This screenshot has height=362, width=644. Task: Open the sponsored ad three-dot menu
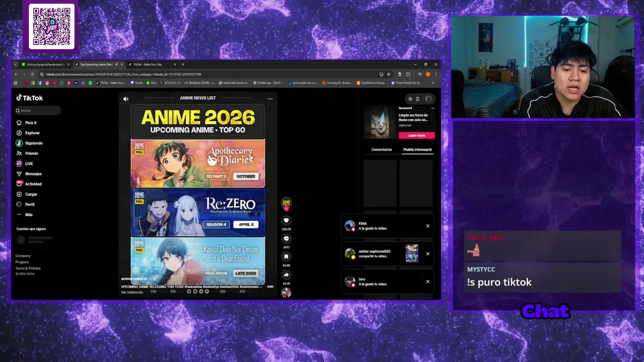coord(433,108)
